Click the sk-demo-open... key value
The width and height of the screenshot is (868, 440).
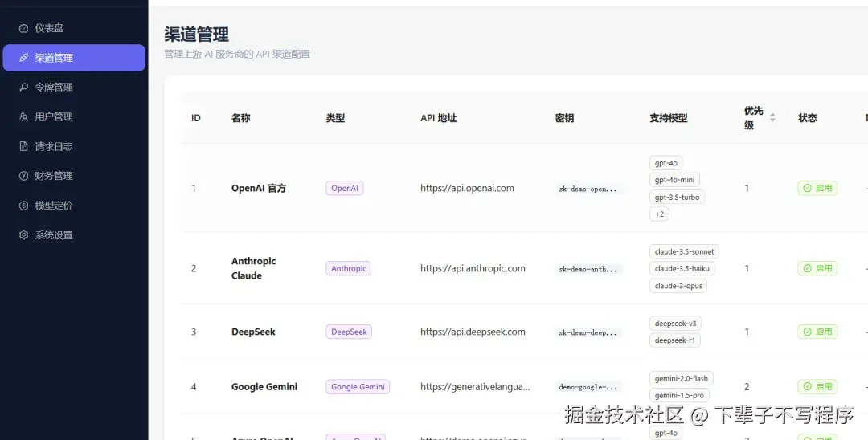pyautogui.click(x=588, y=189)
